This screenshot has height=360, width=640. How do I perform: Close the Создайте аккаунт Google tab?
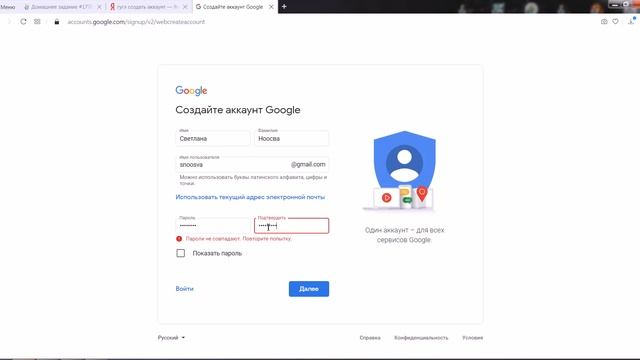271,7
